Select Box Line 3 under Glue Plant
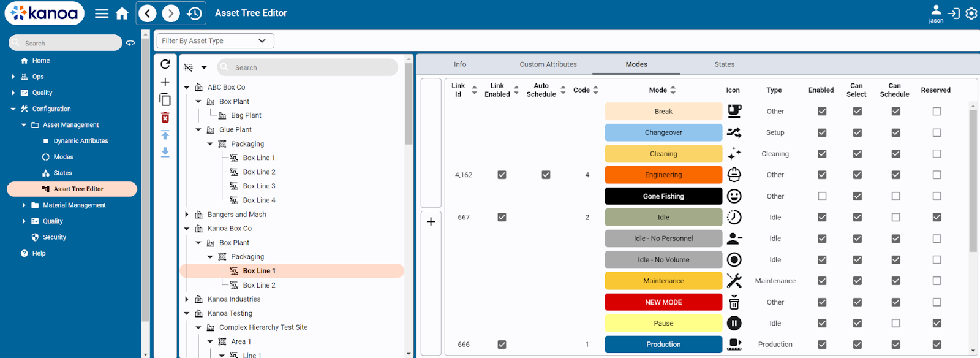980x358 pixels. 259,186
